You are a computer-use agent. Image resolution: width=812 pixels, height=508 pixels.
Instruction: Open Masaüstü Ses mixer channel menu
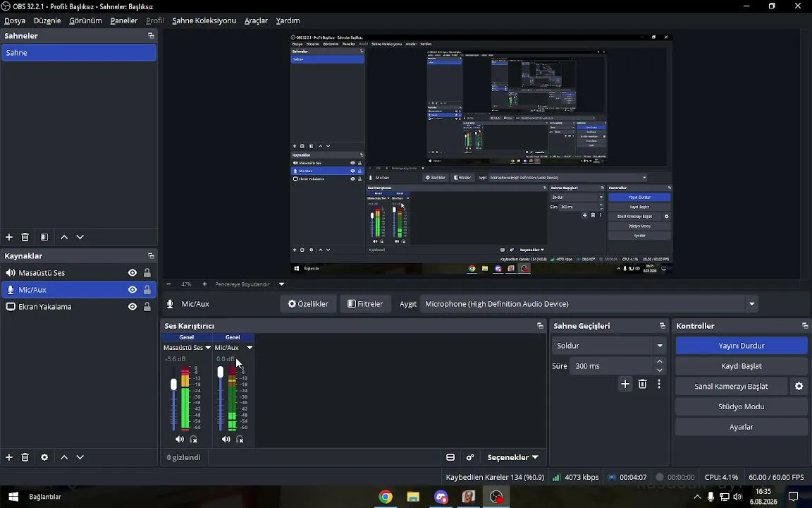point(208,347)
